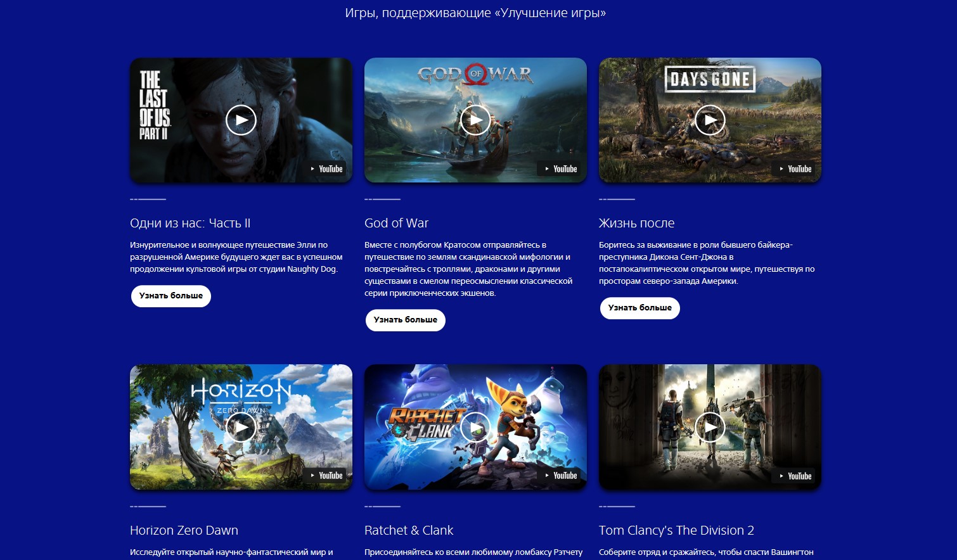957x560 pixels.
Task: Click the God of War logo on thumbnail
Action: (475, 75)
